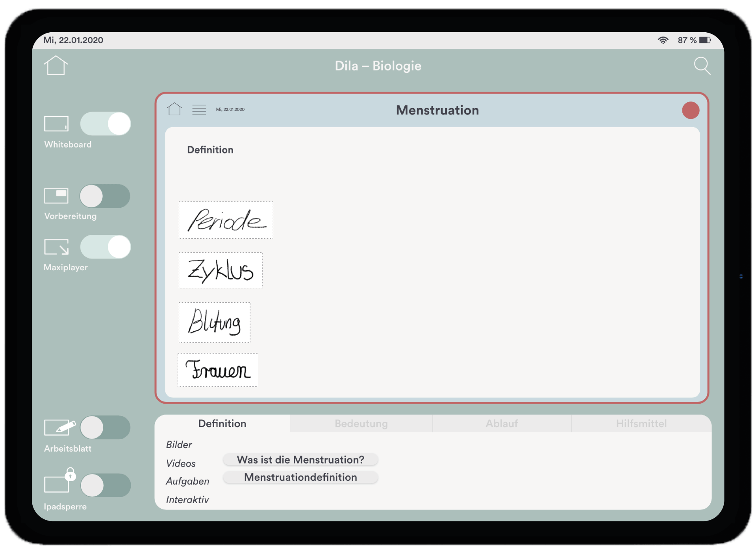
Task: Click the Arbeitsblatt pencil icon
Action: (x=59, y=427)
